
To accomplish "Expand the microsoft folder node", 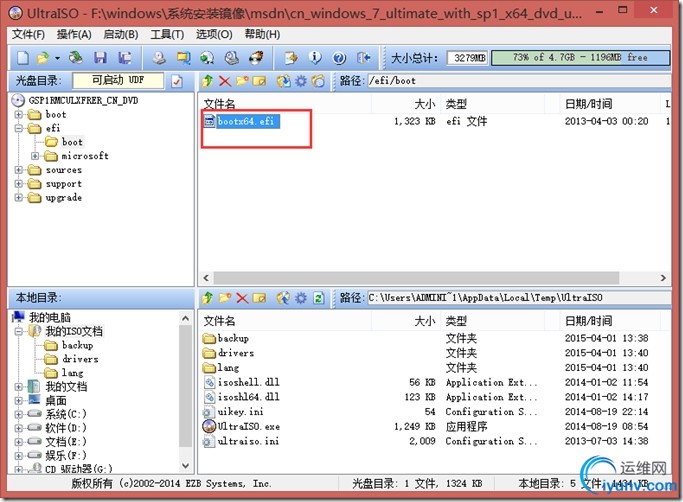I will click(x=35, y=156).
